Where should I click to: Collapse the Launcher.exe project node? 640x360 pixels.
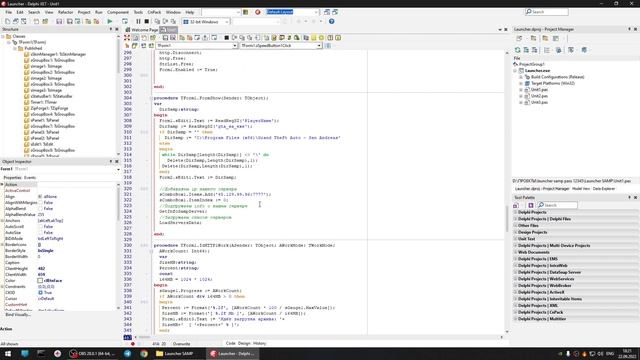[515, 71]
